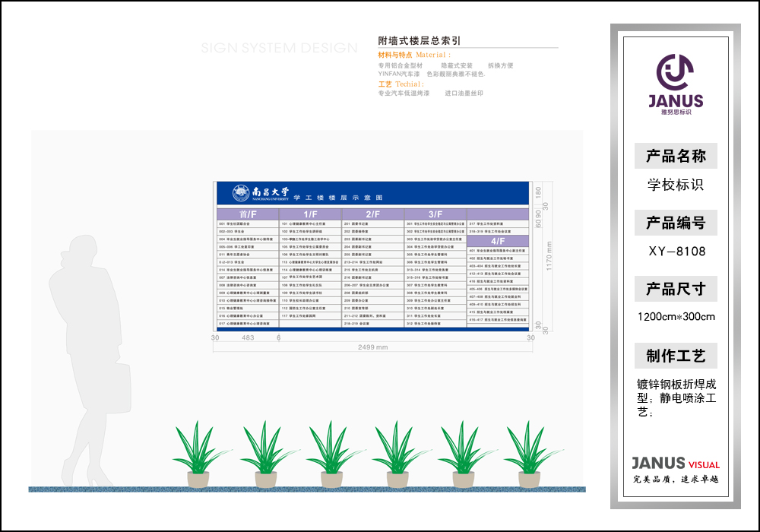Click the 产品编号 label box
Viewport: 760px width, 532px height.
[676, 223]
